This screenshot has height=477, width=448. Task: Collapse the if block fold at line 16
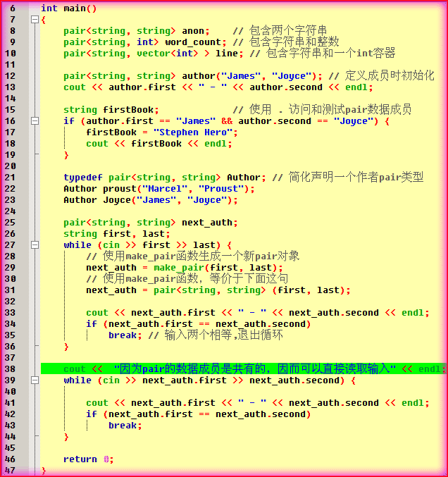pyautogui.click(x=35, y=121)
